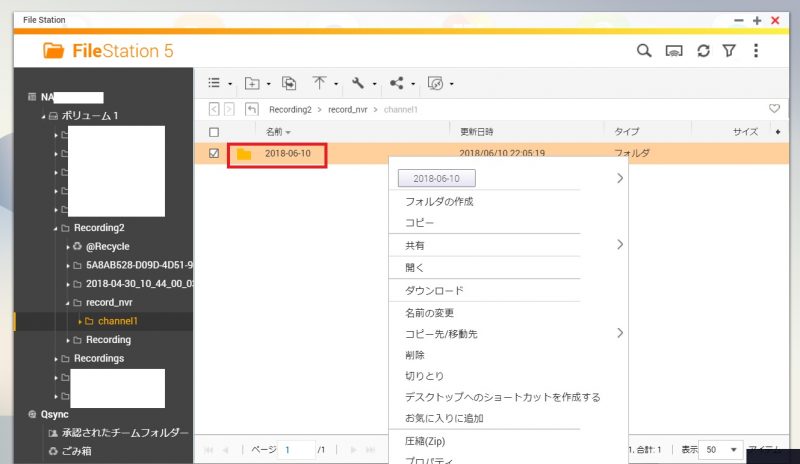Go to the next page arrow
Image resolution: width=800 pixels, height=464 pixels.
click(x=353, y=450)
